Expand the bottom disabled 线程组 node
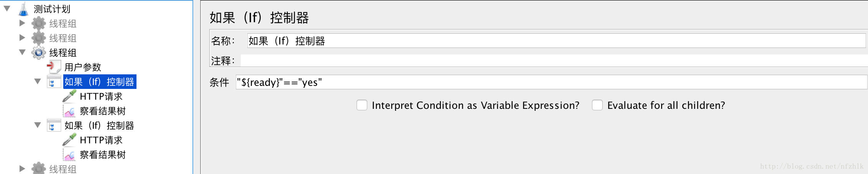 click(22, 169)
